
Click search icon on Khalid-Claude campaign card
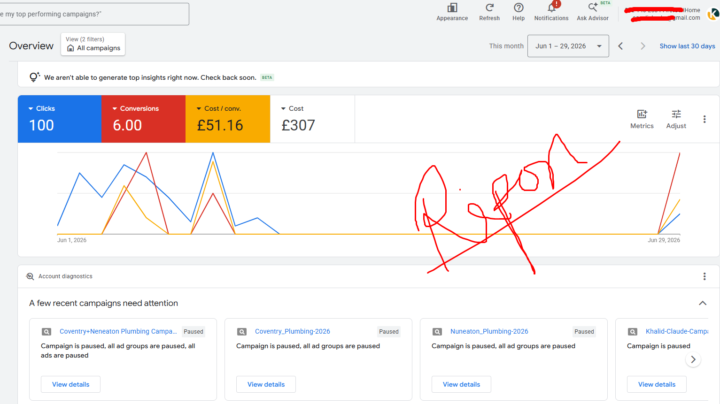click(x=633, y=331)
